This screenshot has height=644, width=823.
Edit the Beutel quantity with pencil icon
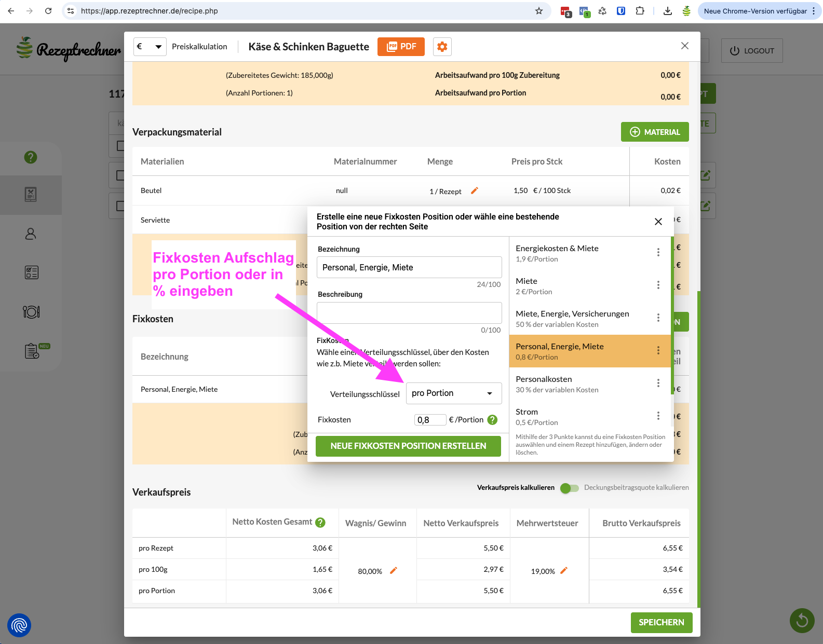(474, 191)
